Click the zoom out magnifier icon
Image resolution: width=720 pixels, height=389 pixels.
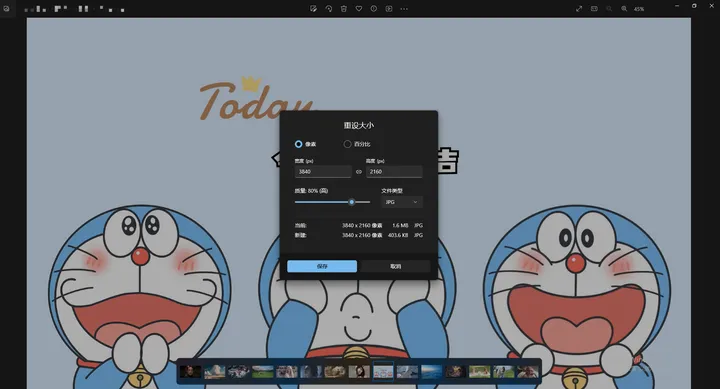(609, 9)
